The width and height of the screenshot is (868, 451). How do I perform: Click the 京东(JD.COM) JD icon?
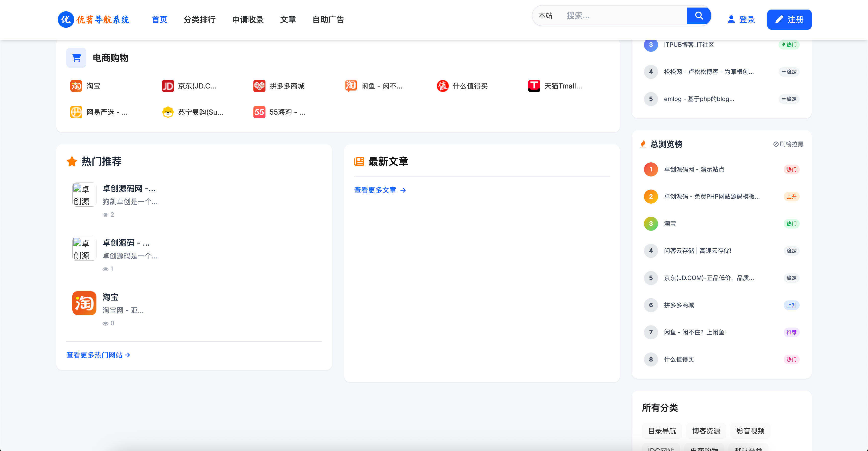(x=168, y=86)
